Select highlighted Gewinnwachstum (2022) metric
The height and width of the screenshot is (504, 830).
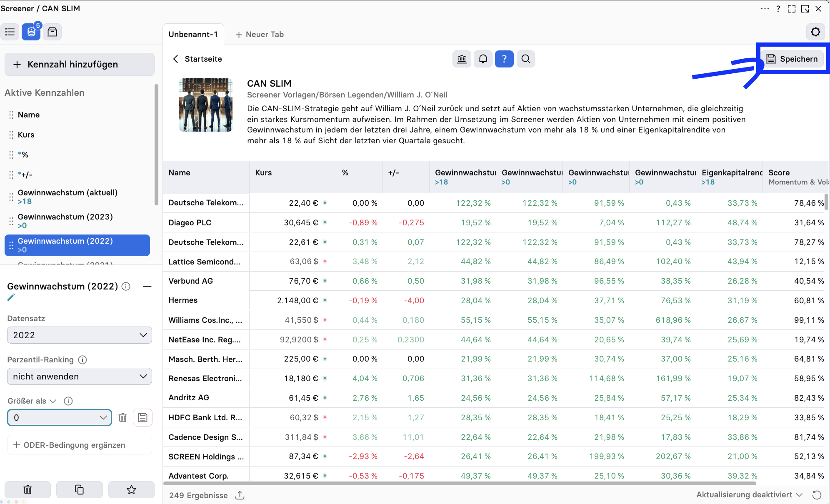77,245
